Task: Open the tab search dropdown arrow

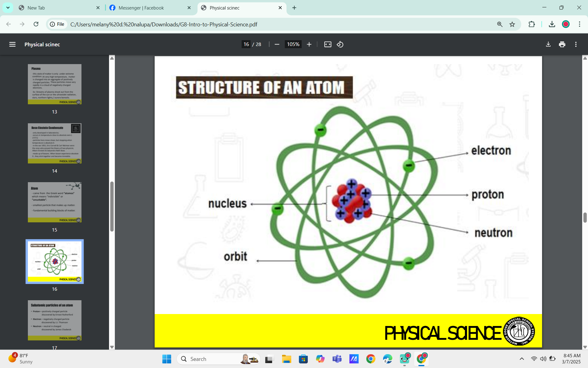Action: tap(8, 8)
